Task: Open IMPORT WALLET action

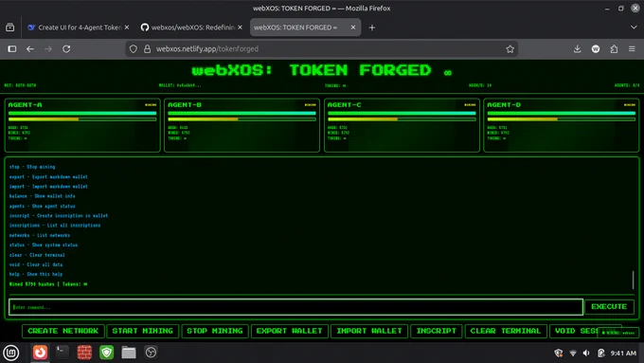Action: click(x=369, y=331)
